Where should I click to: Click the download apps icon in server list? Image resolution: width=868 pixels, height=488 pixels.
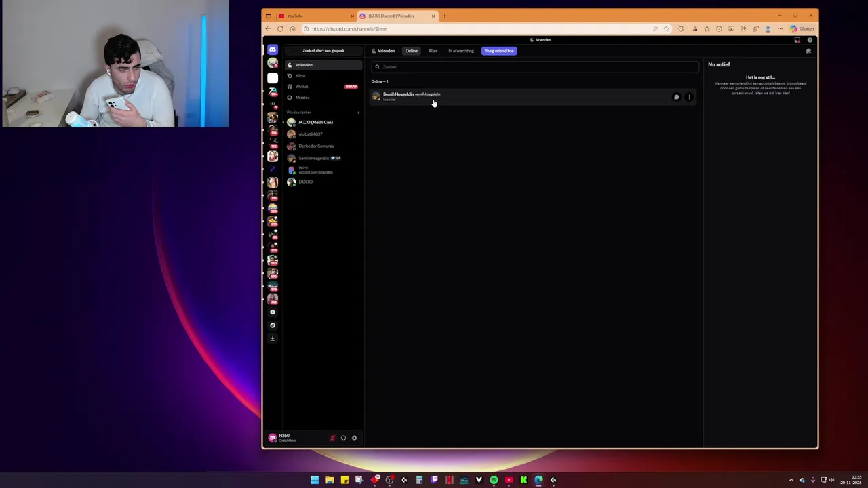(x=273, y=338)
